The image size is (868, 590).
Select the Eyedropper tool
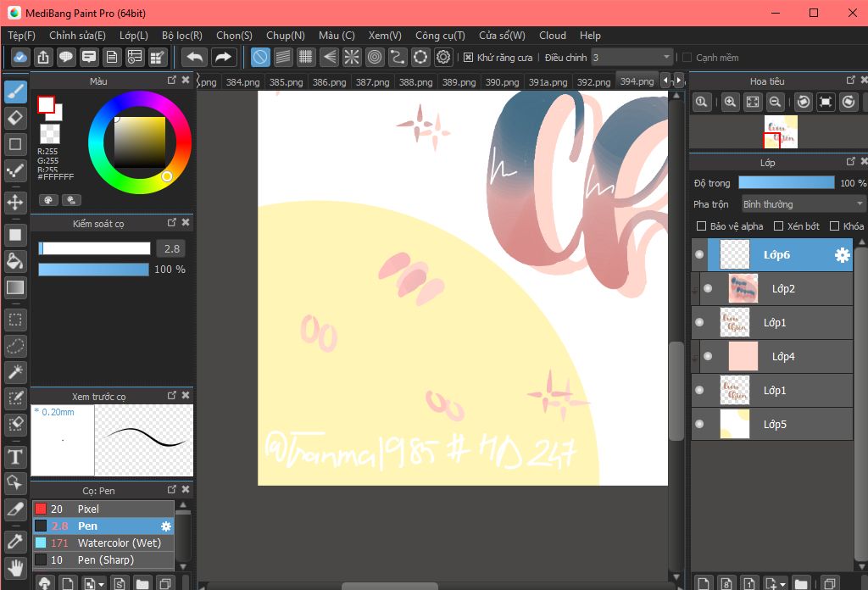pyautogui.click(x=15, y=541)
